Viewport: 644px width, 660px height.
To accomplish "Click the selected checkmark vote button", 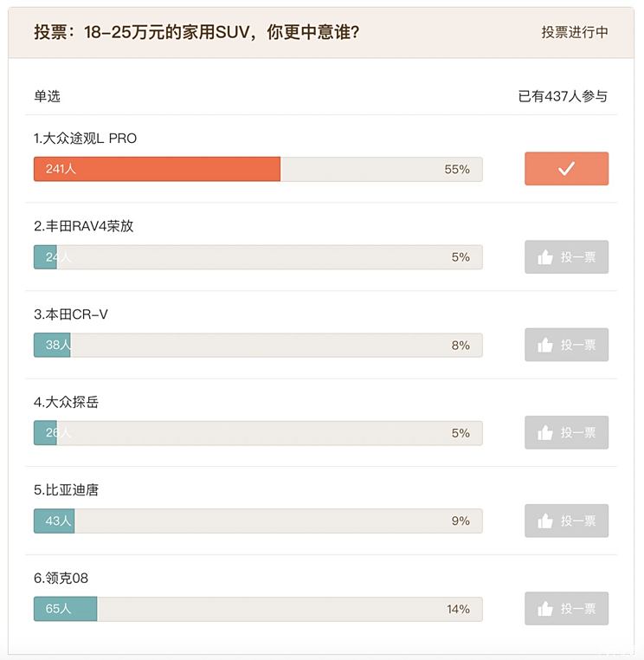I will (566, 169).
